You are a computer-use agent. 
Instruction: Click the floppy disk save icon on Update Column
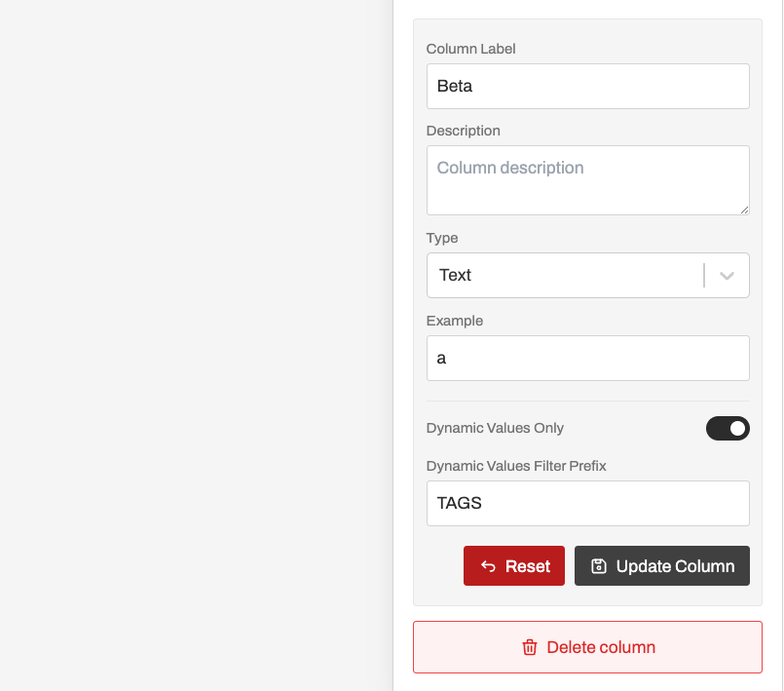click(x=598, y=565)
